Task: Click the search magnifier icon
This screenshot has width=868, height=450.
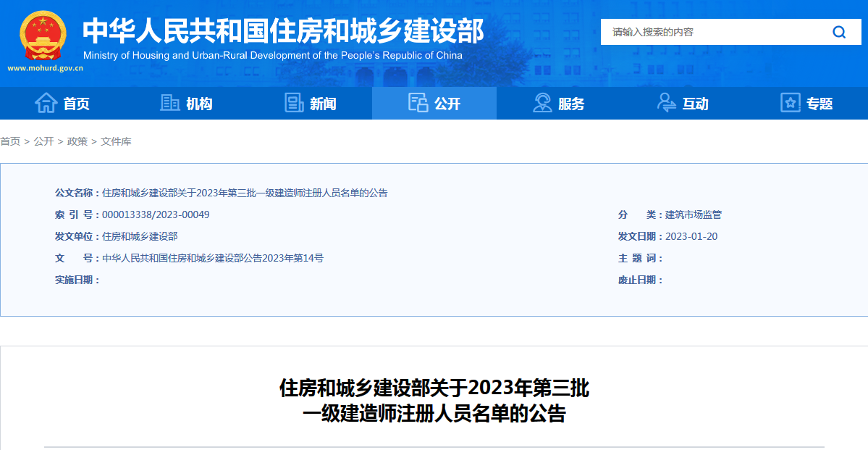Action: tap(839, 32)
